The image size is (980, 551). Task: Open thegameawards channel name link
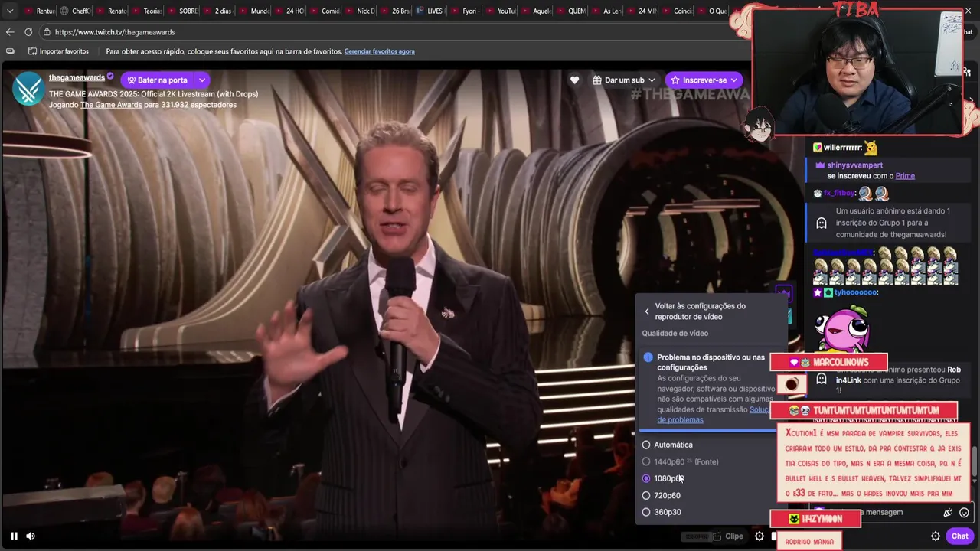(77, 77)
